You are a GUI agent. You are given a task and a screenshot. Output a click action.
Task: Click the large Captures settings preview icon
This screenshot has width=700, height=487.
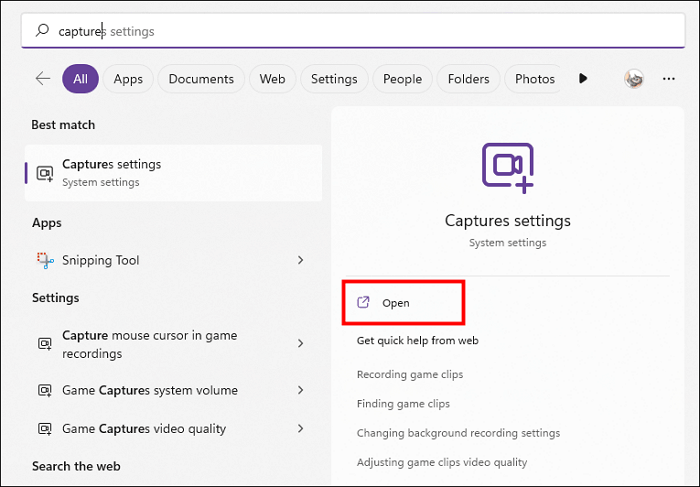[x=508, y=168]
